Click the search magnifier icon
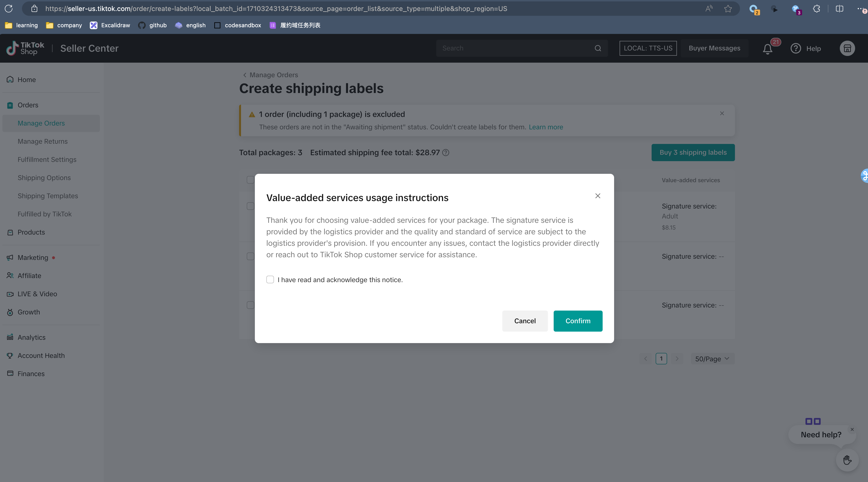This screenshot has width=868, height=482. coord(598,48)
